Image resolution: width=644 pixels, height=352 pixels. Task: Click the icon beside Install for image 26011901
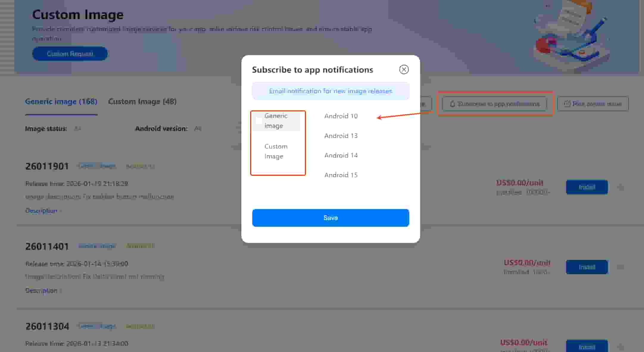[621, 187]
